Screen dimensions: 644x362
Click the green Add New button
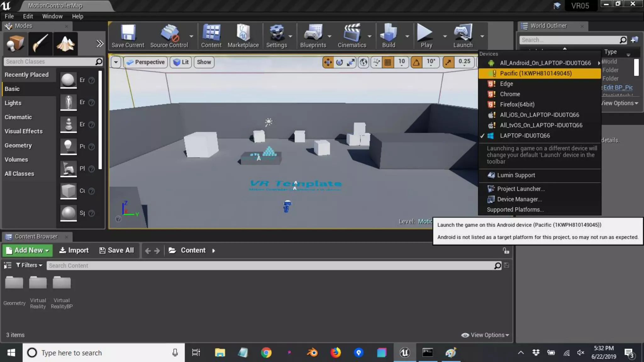tap(27, 250)
